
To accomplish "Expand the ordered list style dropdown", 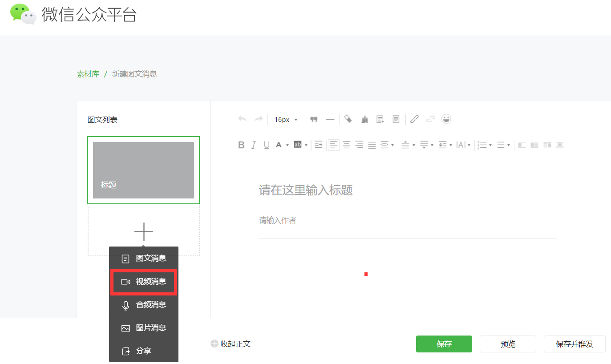I will pos(490,145).
